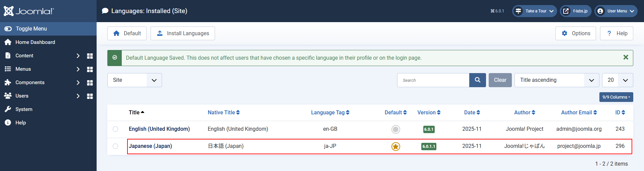The width and height of the screenshot is (644, 171).
Task: Click into the Search input field
Action: point(433,80)
